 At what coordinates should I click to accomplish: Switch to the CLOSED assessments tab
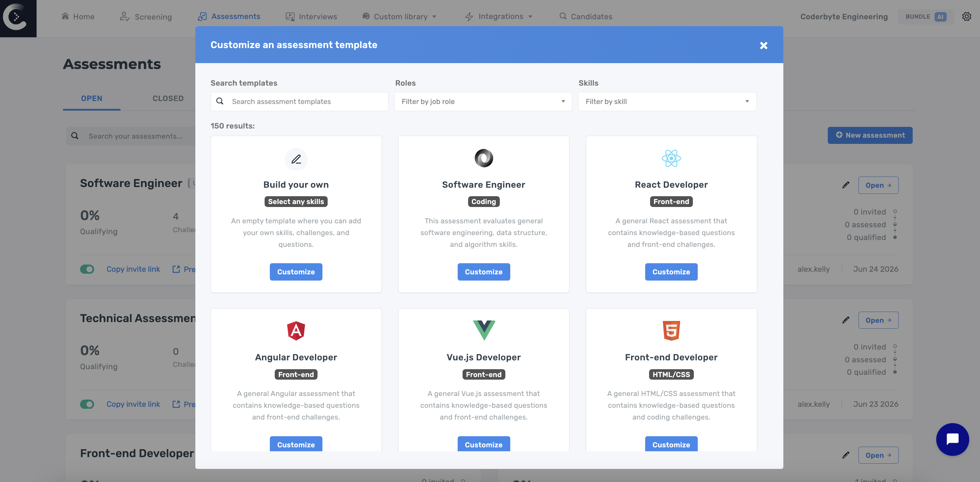point(168,98)
